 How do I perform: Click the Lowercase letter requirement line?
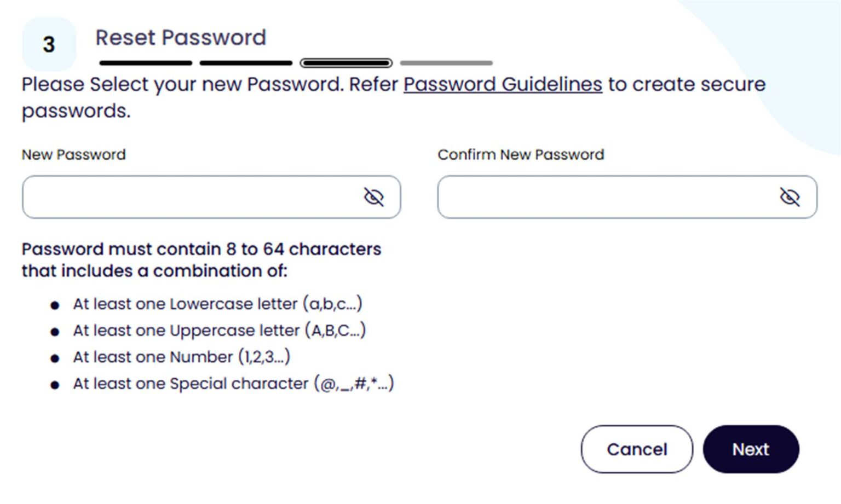point(217,304)
